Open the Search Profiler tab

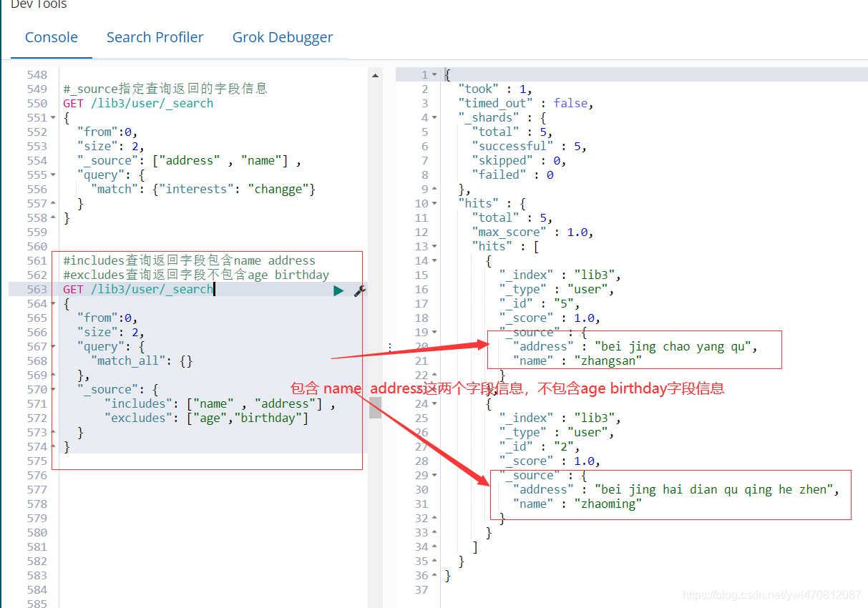point(155,37)
